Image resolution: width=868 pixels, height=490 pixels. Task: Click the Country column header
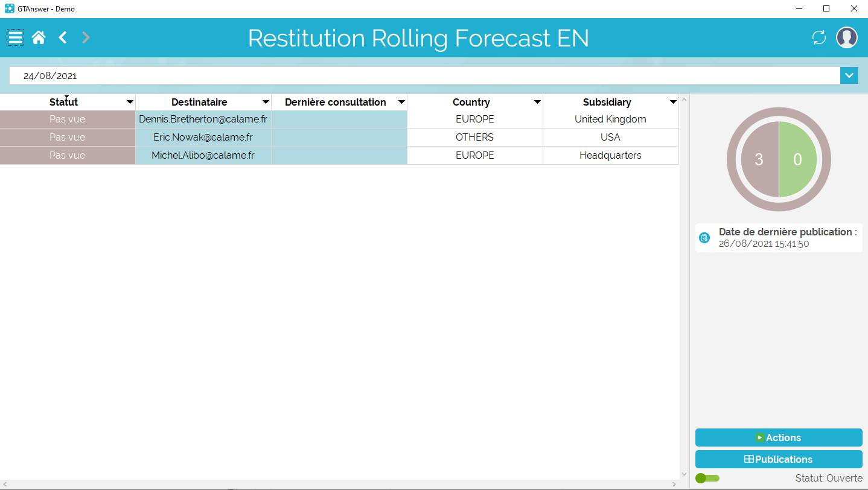point(471,103)
